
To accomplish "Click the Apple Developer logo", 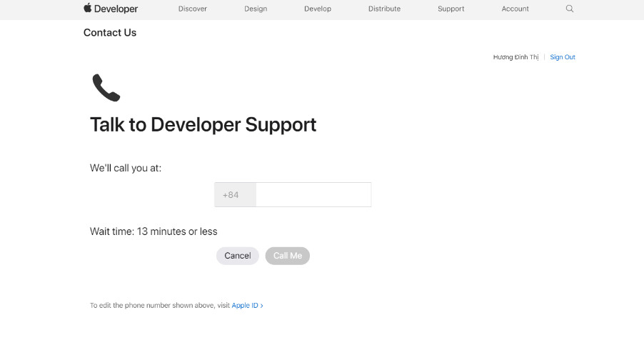I will click(111, 9).
